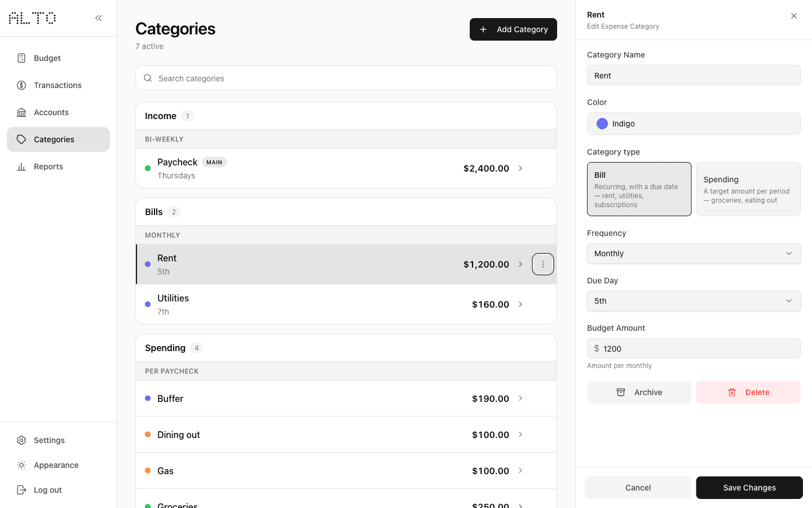Expand the Paycheck row chevron
812x508 pixels.
(520, 168)
